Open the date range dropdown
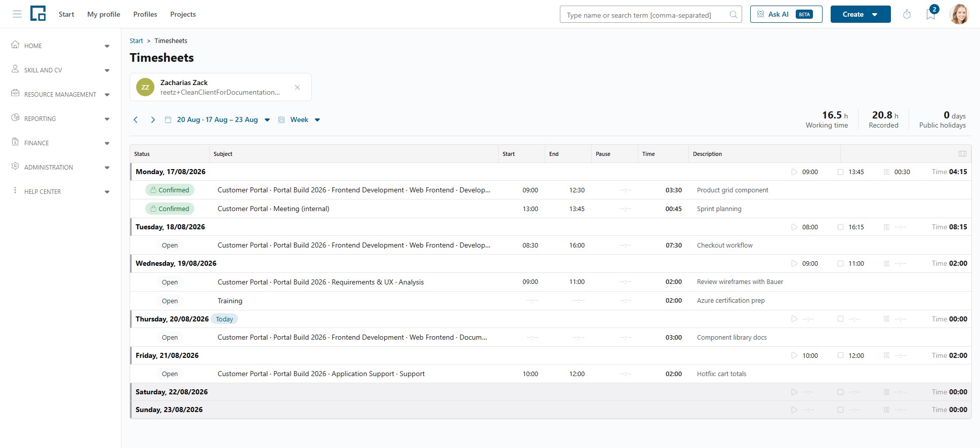980x448 pixels. (x=267, y=120)
